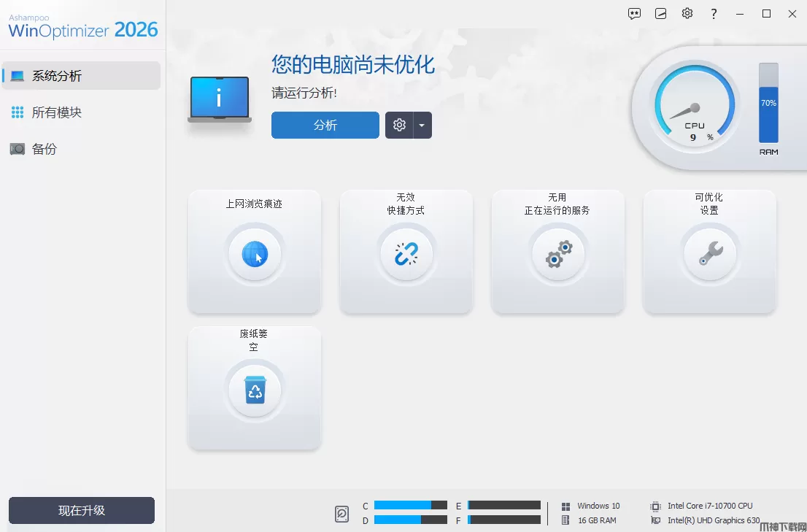Click the 废纸篓 空 card title

(x=254, y=340)
